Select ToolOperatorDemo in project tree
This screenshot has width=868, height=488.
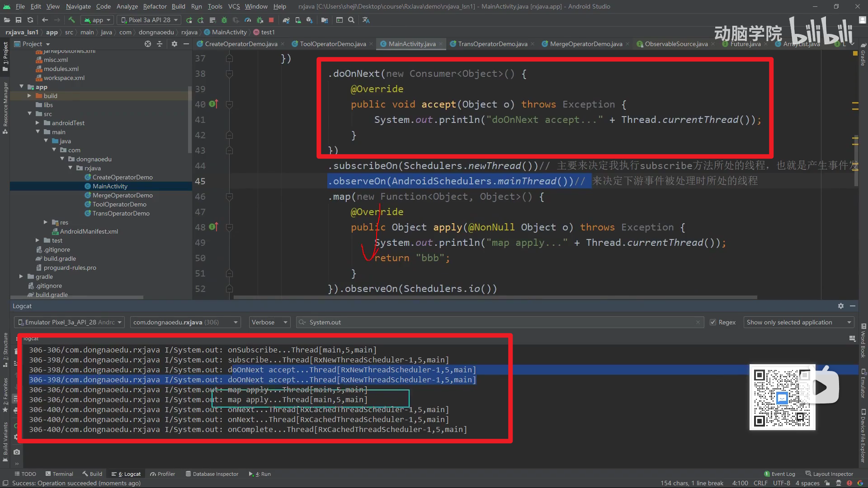click(119, 204)
